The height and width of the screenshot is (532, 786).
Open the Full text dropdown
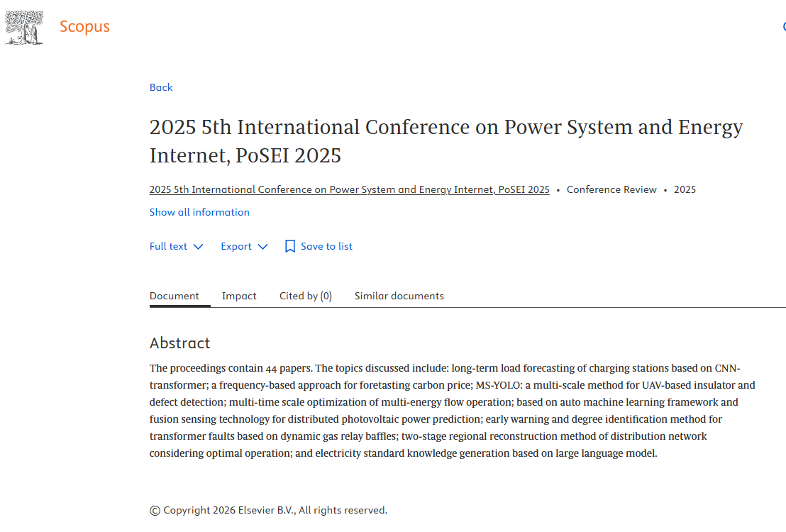click(169, 247)
